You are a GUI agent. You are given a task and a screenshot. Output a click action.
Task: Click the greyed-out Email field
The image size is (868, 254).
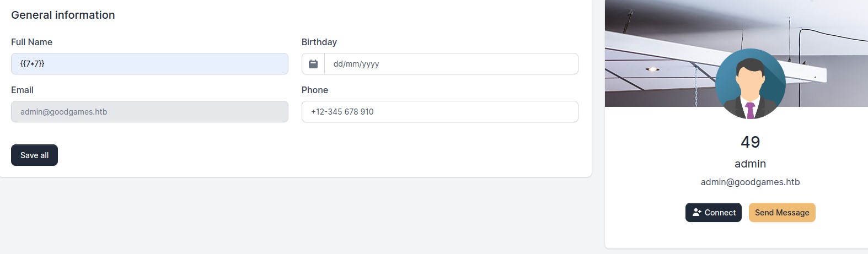pos(149,112)
